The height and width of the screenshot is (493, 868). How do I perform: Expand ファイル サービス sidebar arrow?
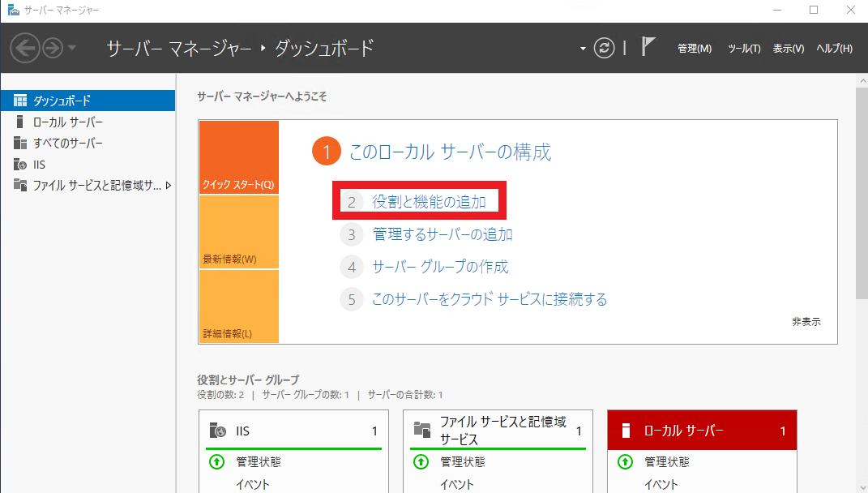tap(169, 186)
